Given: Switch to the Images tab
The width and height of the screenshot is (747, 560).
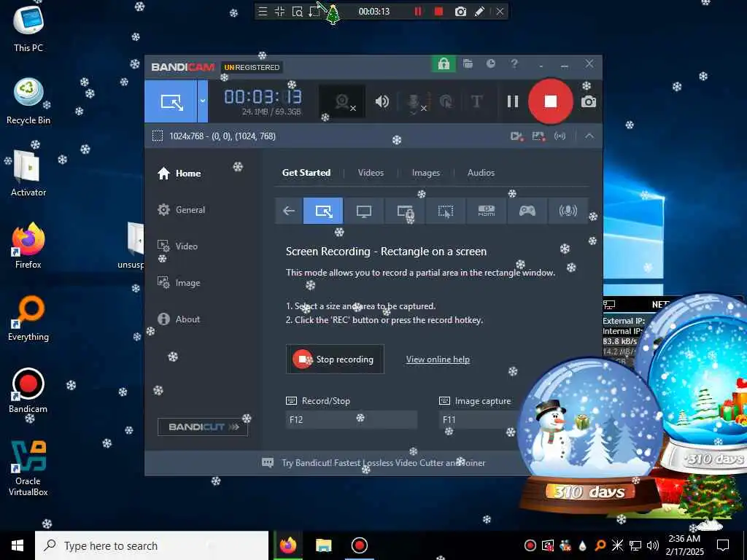Looking at the screenshot, I should pos(426,173).
